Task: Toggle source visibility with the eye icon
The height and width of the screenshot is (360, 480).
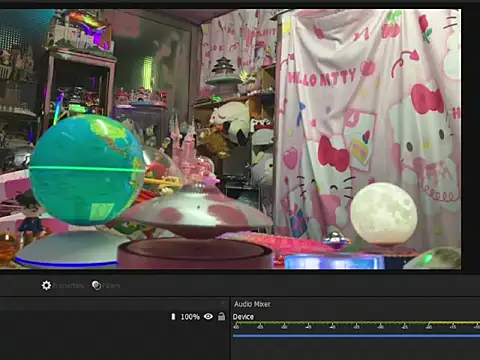Action: [208, 316]
